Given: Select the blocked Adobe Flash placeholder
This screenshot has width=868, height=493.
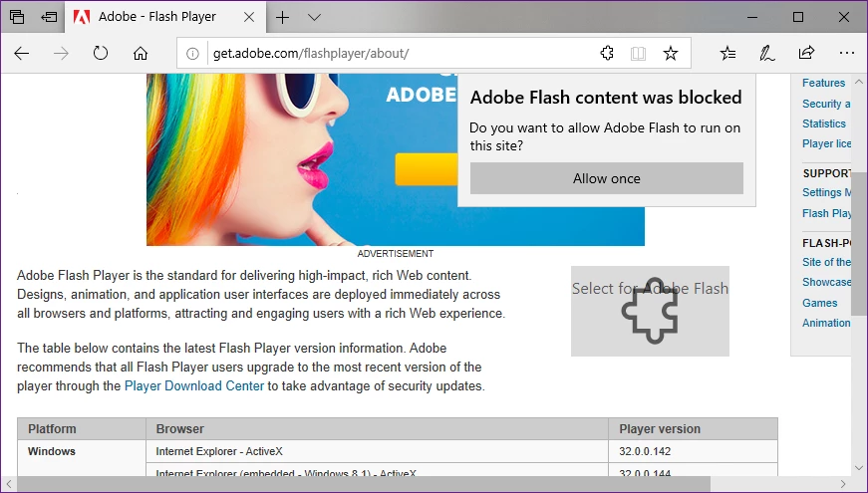Looking at the screenshot, I should [650, 311].
